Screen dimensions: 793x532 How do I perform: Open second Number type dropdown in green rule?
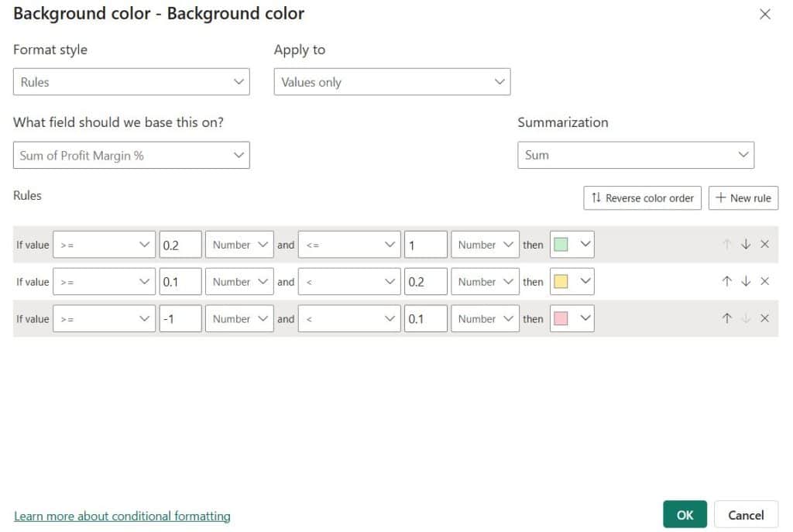(485, 245)
